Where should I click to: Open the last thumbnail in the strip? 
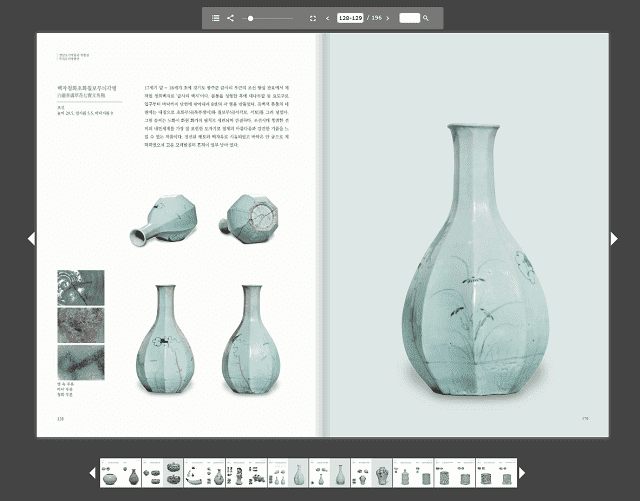(x=497, y=473)
